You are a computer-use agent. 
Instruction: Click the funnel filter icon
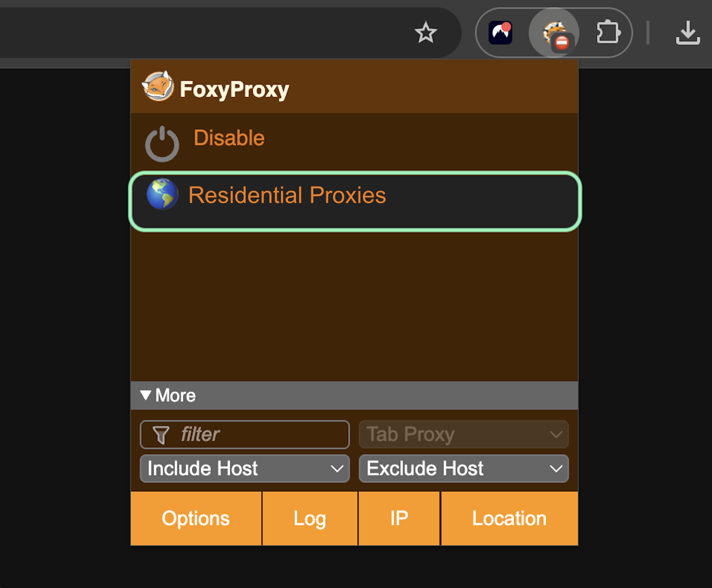tap(161, 435)
